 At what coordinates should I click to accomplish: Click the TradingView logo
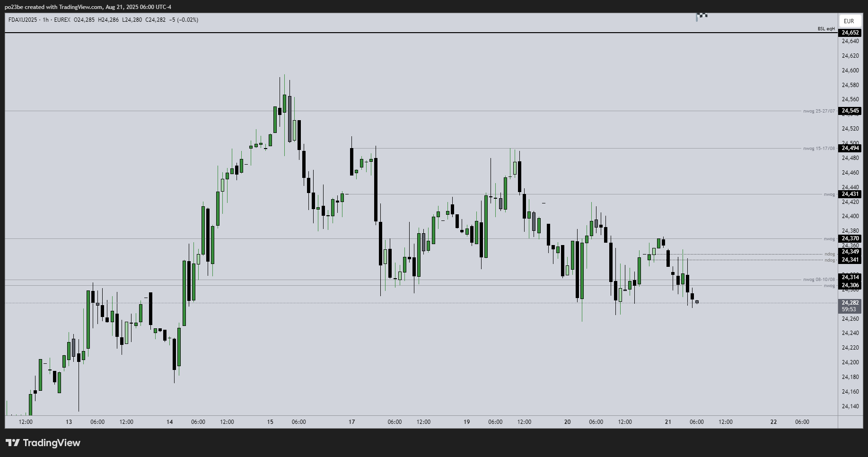click(43, 443)
